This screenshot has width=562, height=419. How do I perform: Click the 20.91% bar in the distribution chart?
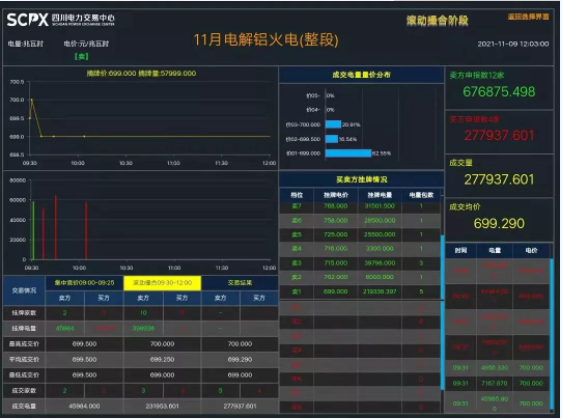pos(333,124)
